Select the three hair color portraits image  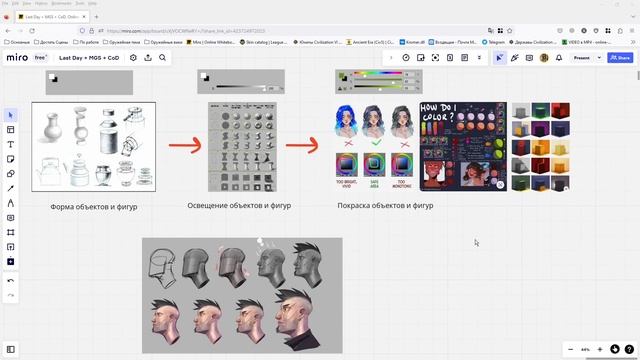[x=374, y=147]
